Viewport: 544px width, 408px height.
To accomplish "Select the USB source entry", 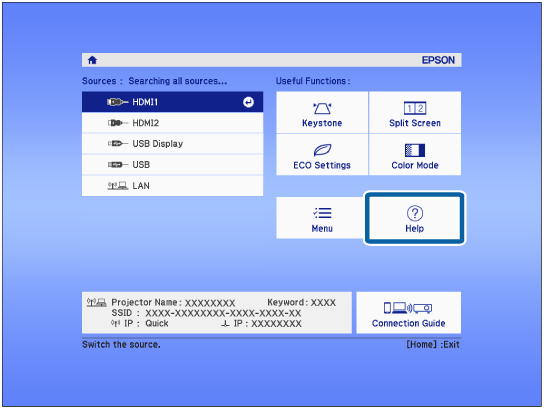I will point(172,164).
